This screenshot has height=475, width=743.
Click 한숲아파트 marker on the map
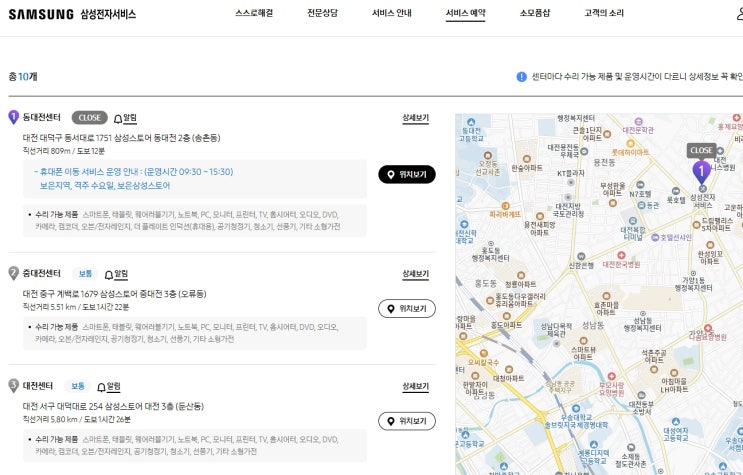coord(526,159)
